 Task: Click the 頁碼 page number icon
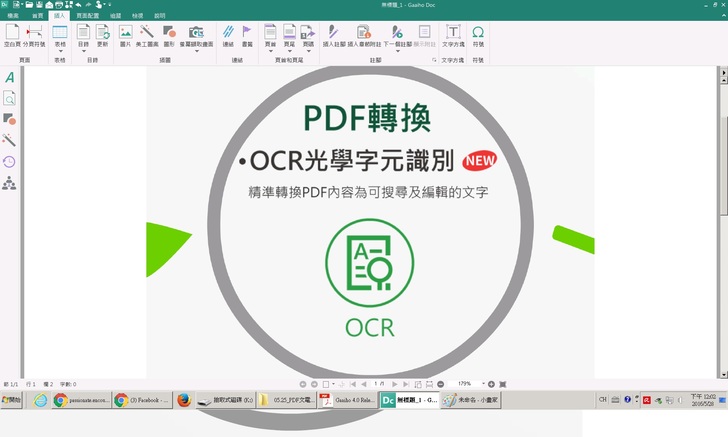[x=308, y=33]
